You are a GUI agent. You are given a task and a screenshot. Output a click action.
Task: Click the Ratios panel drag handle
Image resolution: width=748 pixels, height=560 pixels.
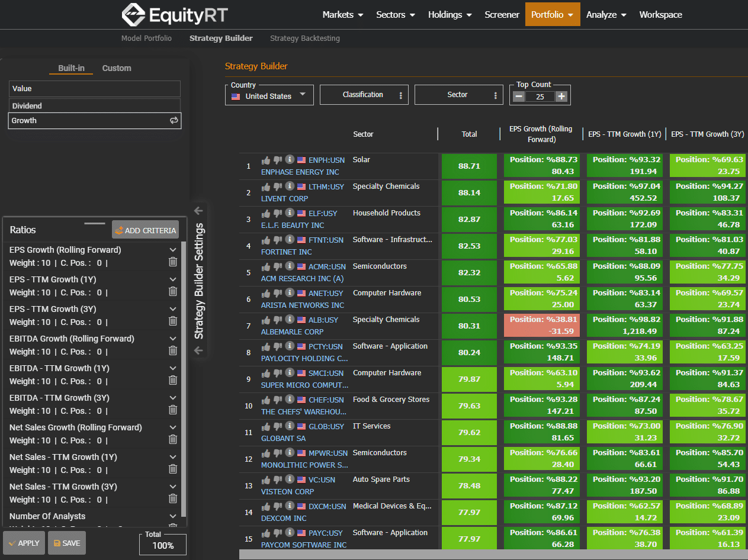(95, 224)
